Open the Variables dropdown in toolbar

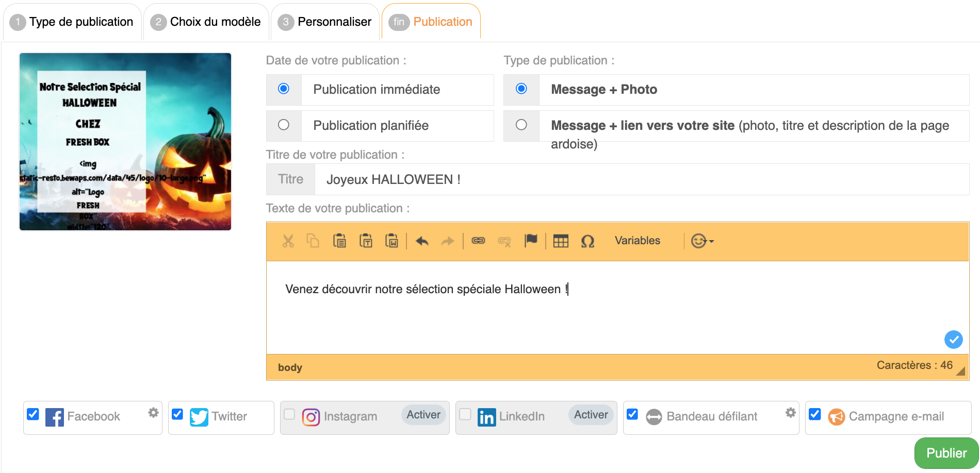point(637,241)
